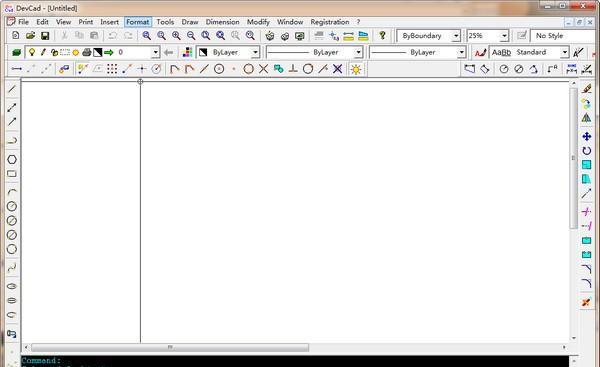Open the first linetype ByLayer dropdown
The image size is (600, 367).
click(358, 52)
